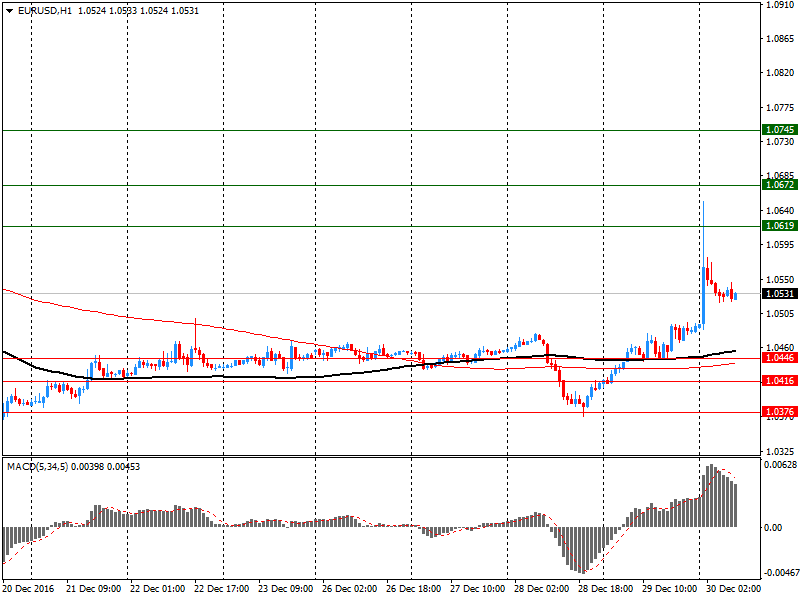Click the 1.0376 red support level label

point(779,412)
